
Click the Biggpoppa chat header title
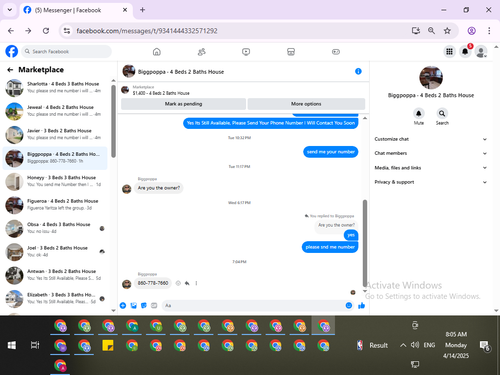(x=181, y=72)
